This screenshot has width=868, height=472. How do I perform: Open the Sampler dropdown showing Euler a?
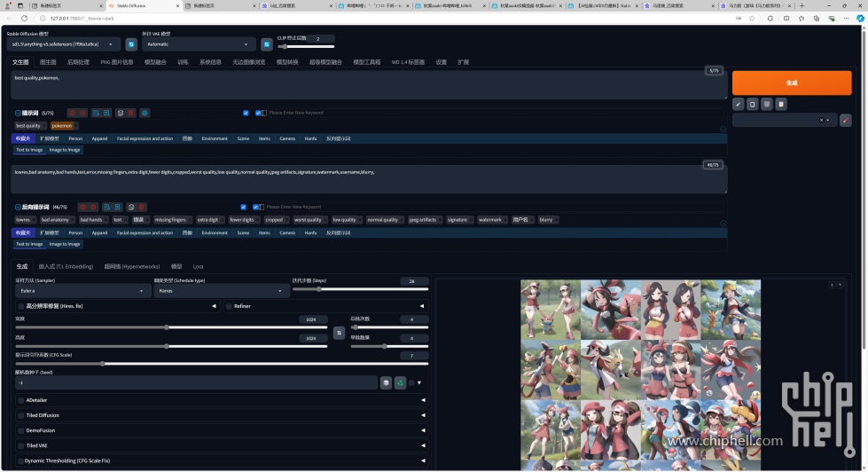[x=82, y=291]
